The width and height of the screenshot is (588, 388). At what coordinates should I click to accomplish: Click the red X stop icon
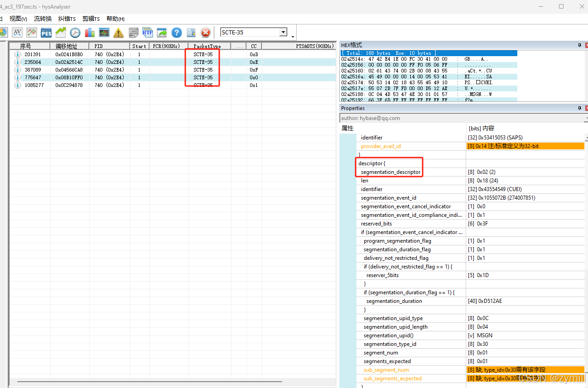(206, 32)
